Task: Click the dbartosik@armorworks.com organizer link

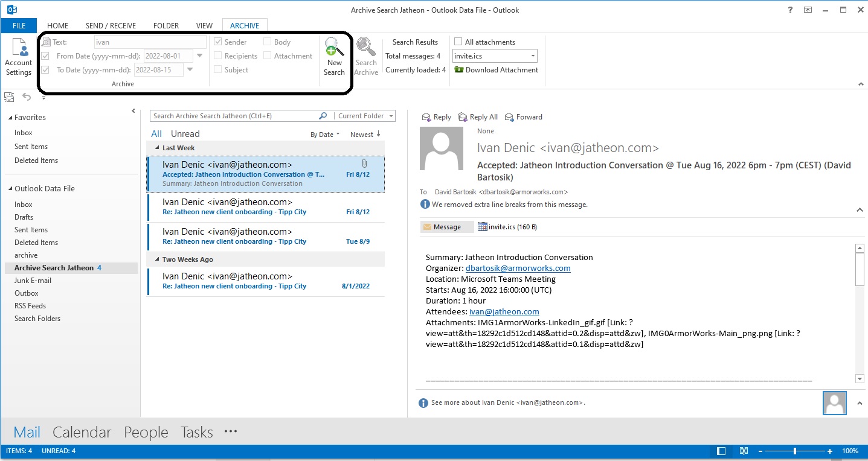Action: (518, 268)
